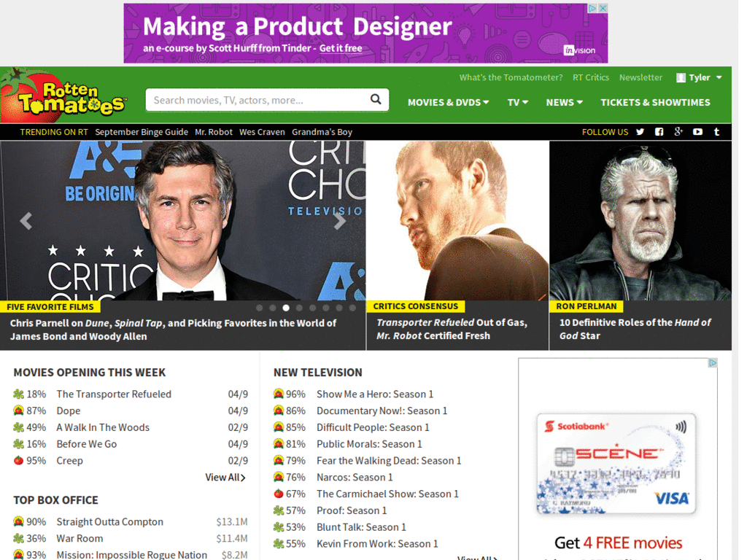Select the sixth carousel dot

point(326,308)
